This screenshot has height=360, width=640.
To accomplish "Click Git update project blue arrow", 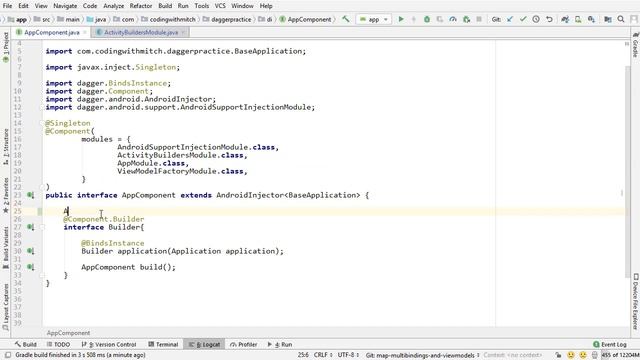I will [510, 19].
